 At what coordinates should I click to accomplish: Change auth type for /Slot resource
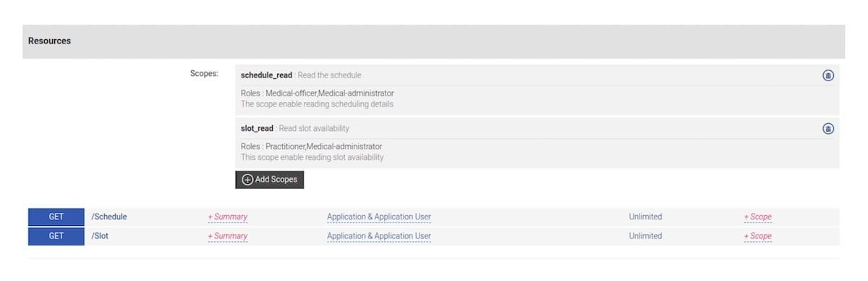[379, 236]
